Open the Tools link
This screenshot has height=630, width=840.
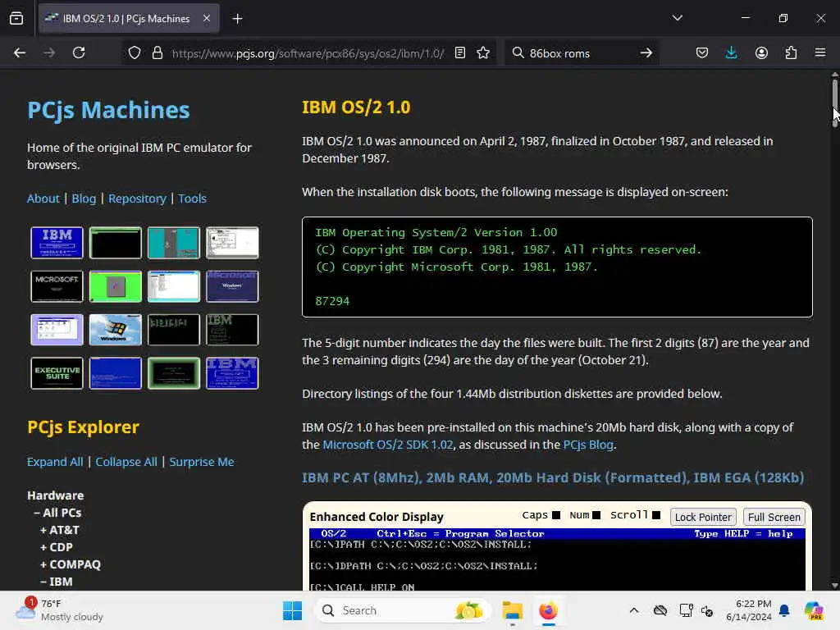coord(192,199)
